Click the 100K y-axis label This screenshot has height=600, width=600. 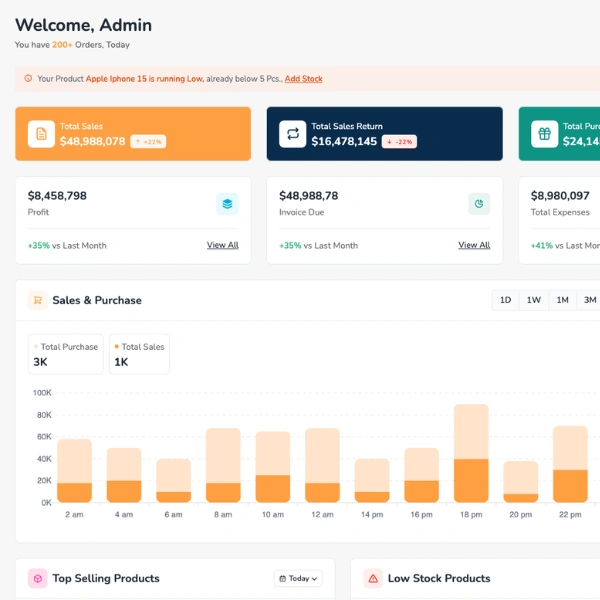42,393
